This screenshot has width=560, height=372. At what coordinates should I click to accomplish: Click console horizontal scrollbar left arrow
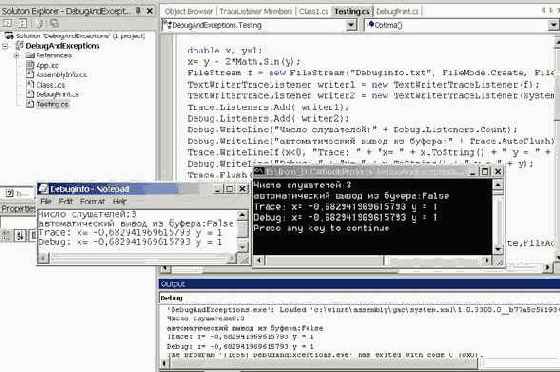[260, 261]
